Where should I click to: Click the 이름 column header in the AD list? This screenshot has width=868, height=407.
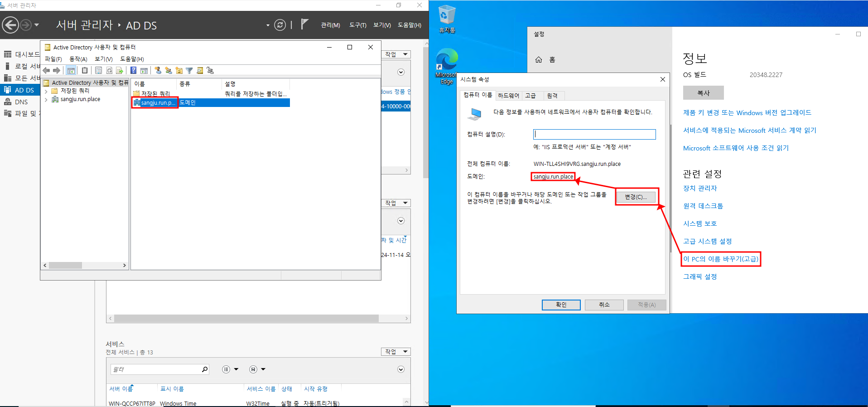[x=154, y=84]
